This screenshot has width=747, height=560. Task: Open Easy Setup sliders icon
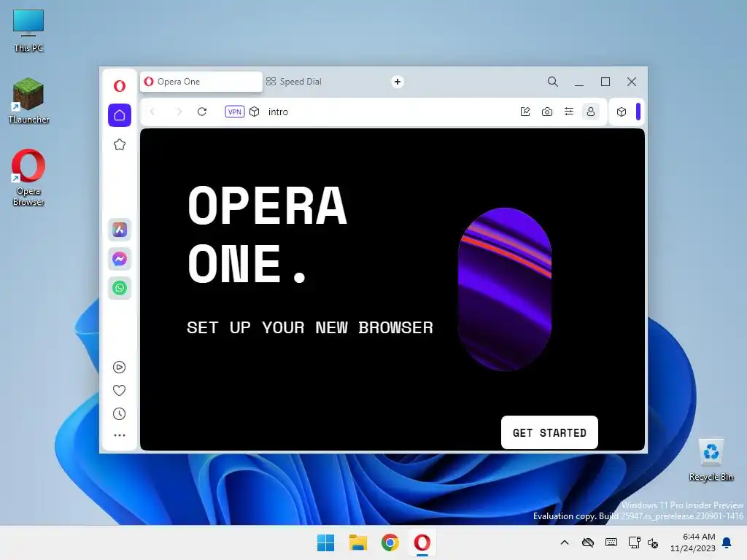coord(569,112)
